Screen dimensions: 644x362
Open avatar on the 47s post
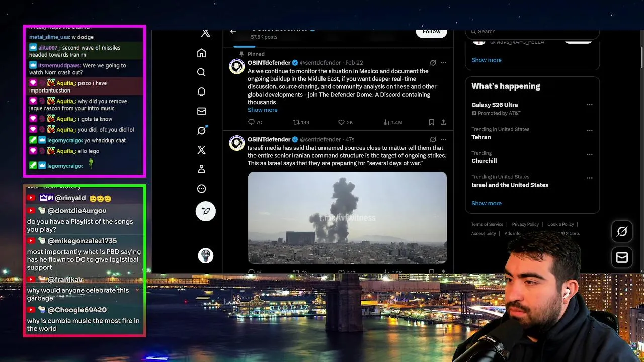tap(237, 143)
